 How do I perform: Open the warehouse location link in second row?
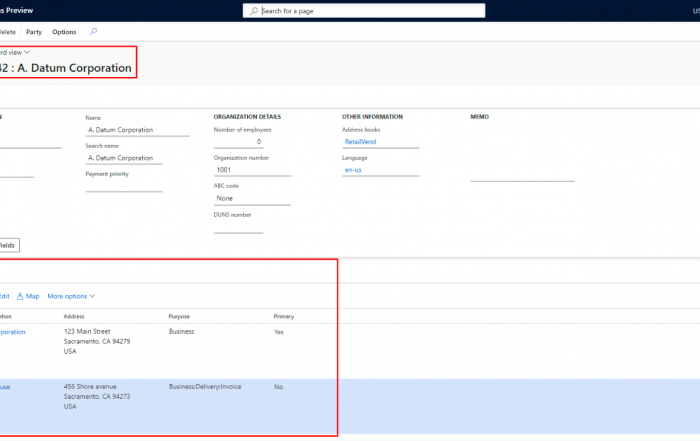[5, 387]
